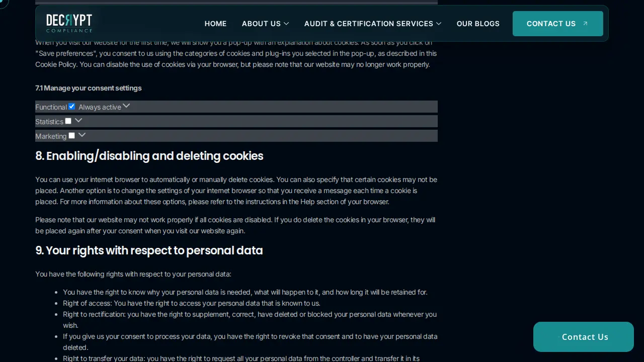Open the Our Blogs page

coord(478,24)
